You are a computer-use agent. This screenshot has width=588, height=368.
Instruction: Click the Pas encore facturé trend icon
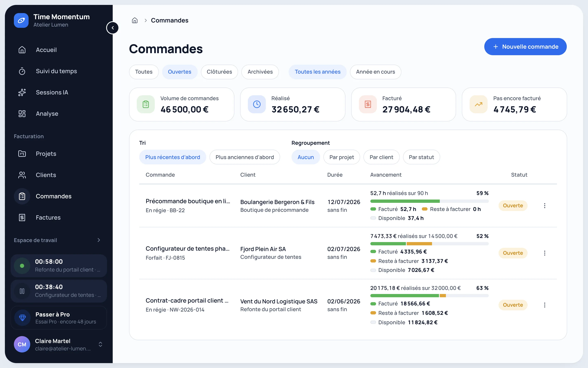click(479, 104)
